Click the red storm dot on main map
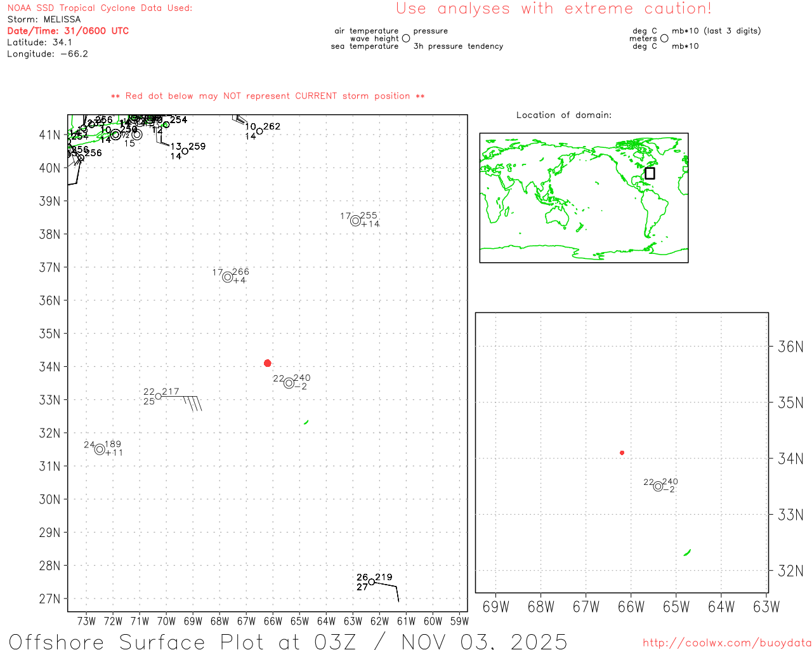Screen dimensions: 812x650 [x=267, y=363]
